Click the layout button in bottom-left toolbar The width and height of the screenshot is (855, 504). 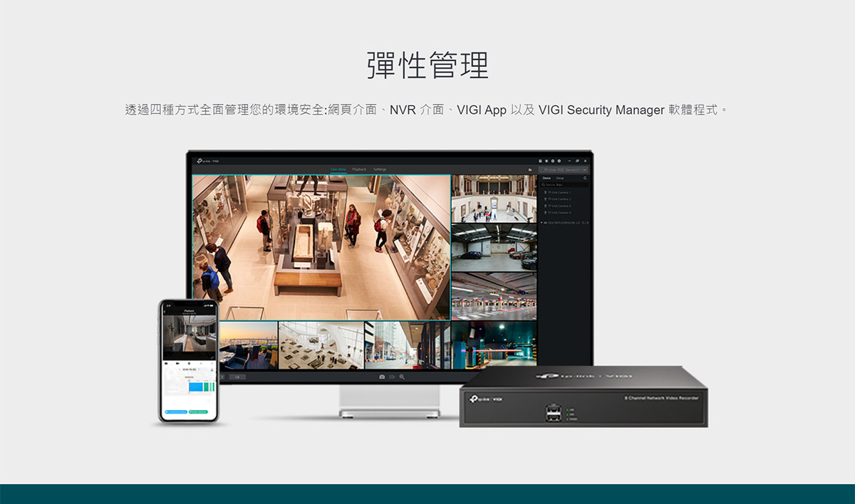pyautogui.click(x=237, y=377)
